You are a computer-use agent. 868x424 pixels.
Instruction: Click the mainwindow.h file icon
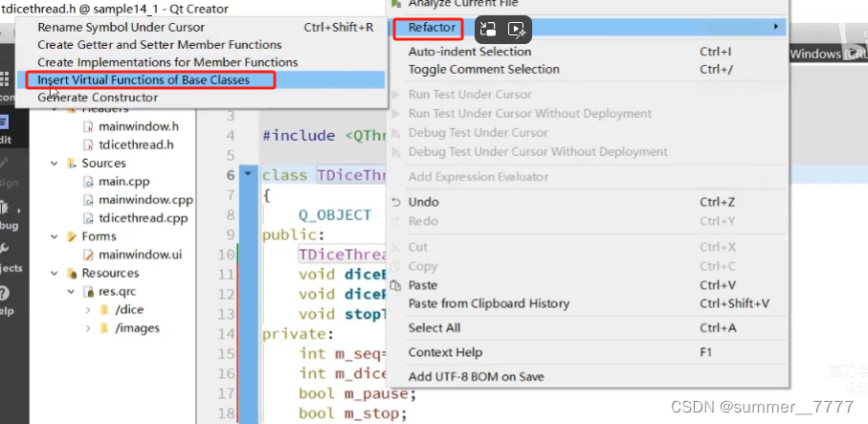(88, 126)
